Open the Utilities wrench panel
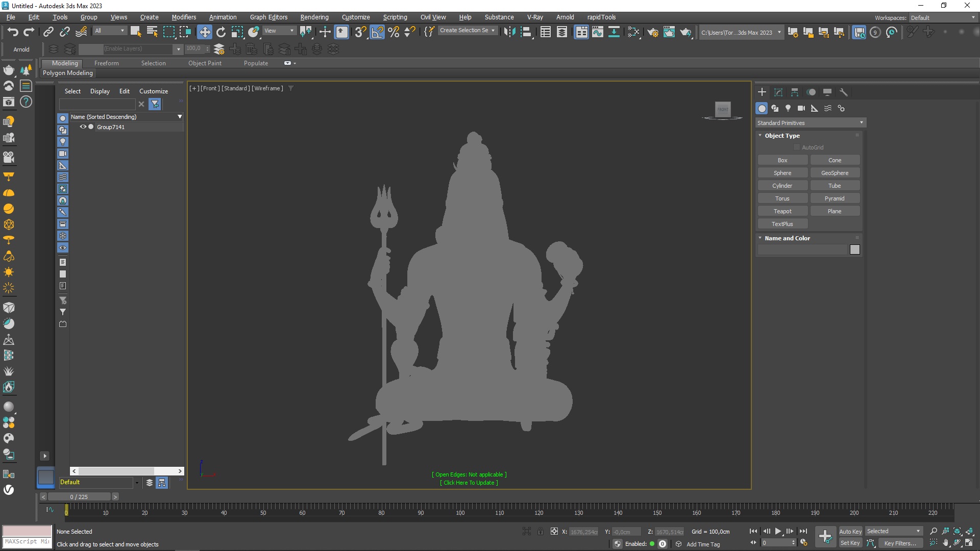The image size is (980, 551). tap(844, 92)
